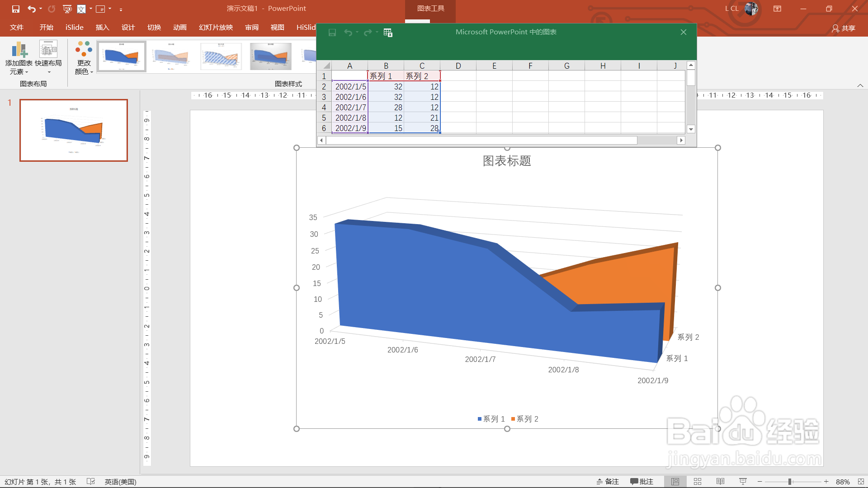Click the spell check icon in status bar
Image resolution: width=868 pixels, height=488 pixels.
pyautogui.click(x=90, y=482)
